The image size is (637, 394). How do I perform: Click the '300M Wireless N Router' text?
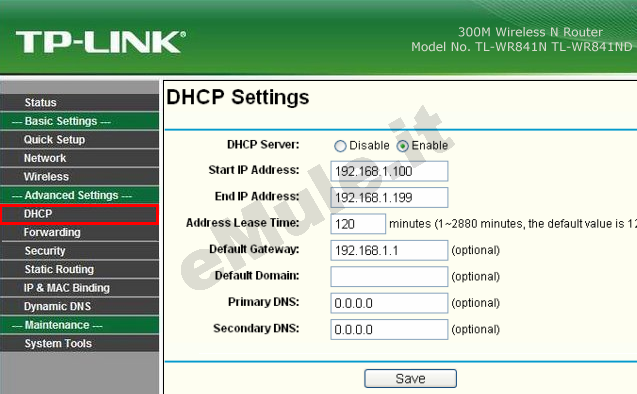pyautogui.click(x=530, y=32)
